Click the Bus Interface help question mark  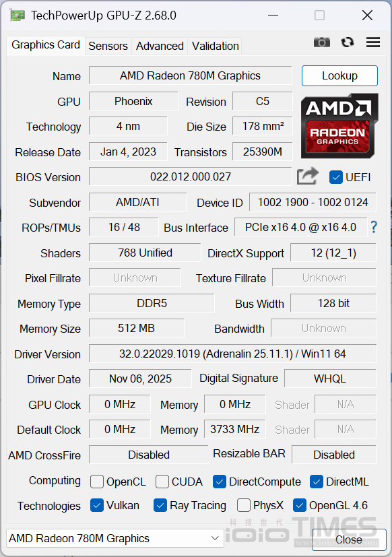tap(374, 228)
